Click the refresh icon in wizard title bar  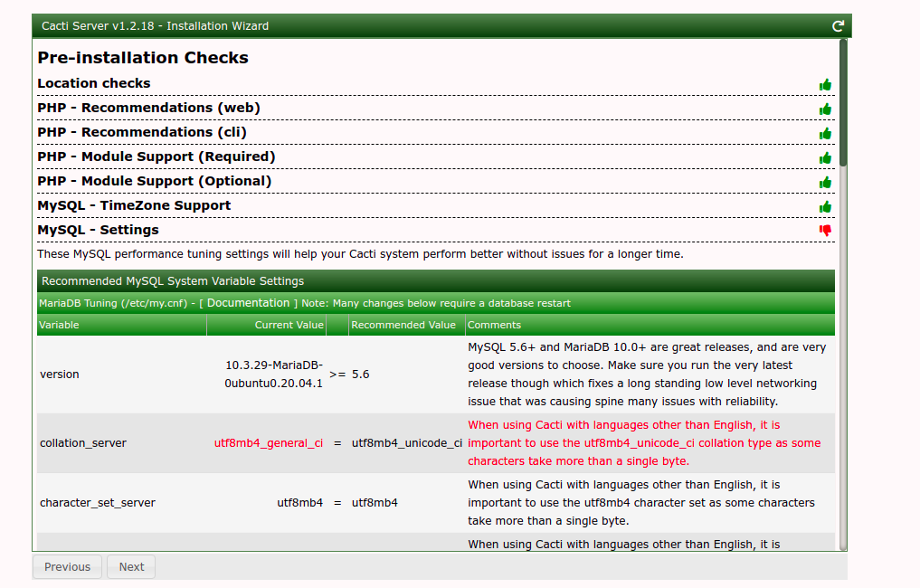pyautogui.click(x=838, y=26)
